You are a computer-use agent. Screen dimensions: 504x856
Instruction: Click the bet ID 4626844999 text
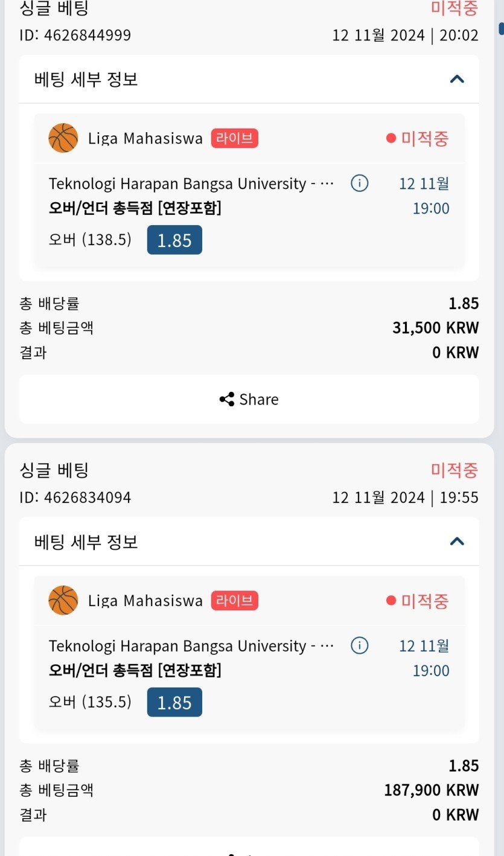tap(75, 35)
